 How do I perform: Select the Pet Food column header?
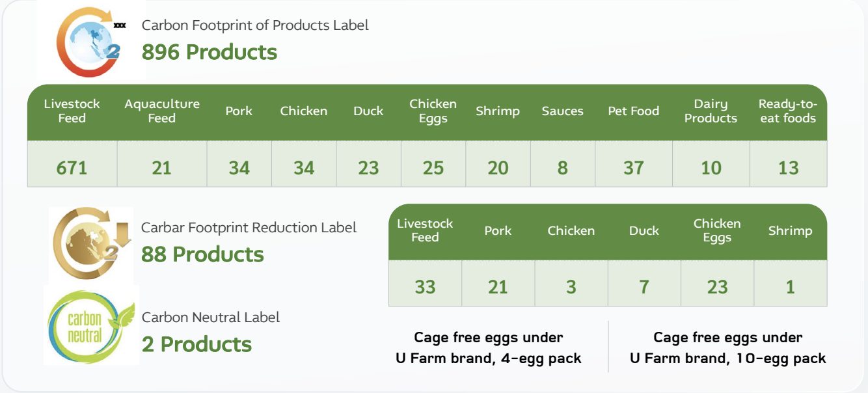(x=633, y=111)
